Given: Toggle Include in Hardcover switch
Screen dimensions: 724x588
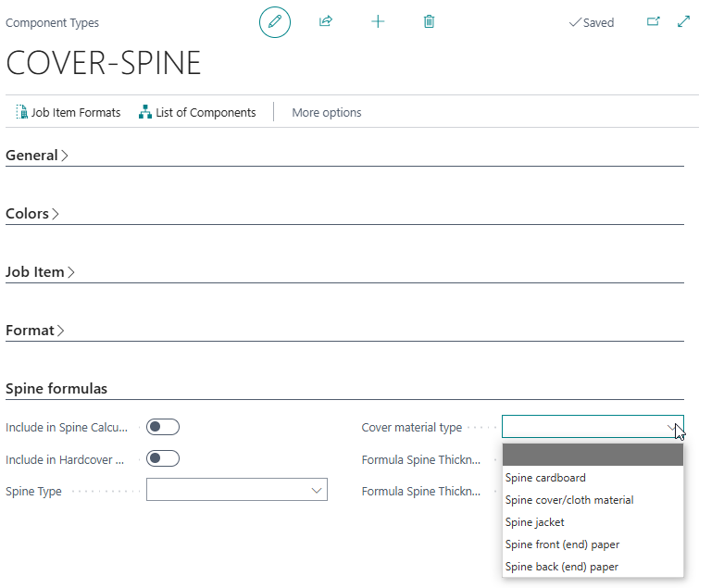Looking at the screenshot, I should (x=163, y=458).
